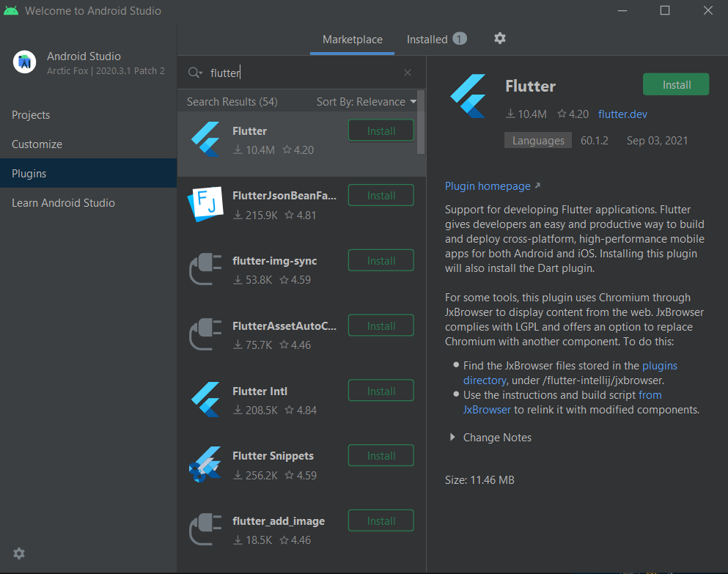Click the installed plugins count badge
728x574 pixels.
point(460,39)
